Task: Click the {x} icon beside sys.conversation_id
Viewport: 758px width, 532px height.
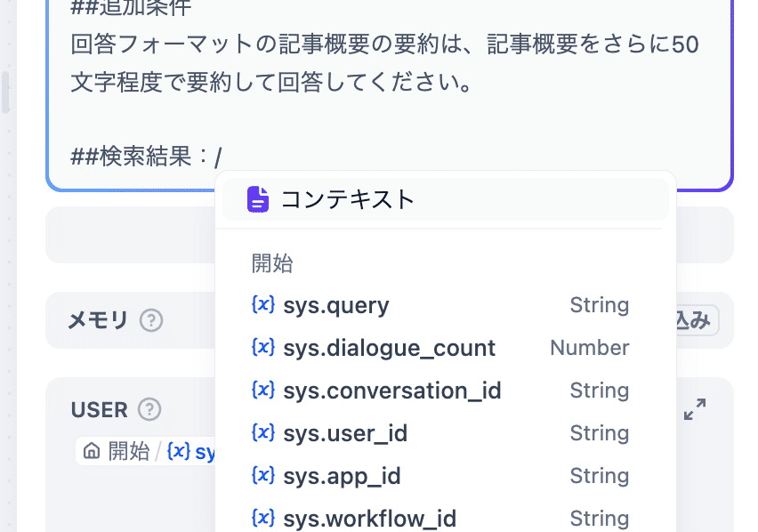Action: click(262, 391)
